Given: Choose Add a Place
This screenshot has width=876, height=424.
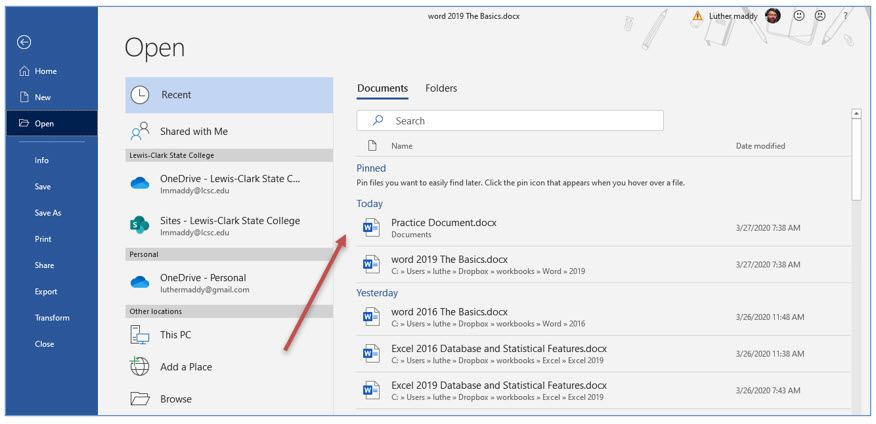Looking at the screenshot, I should (229, 367).
